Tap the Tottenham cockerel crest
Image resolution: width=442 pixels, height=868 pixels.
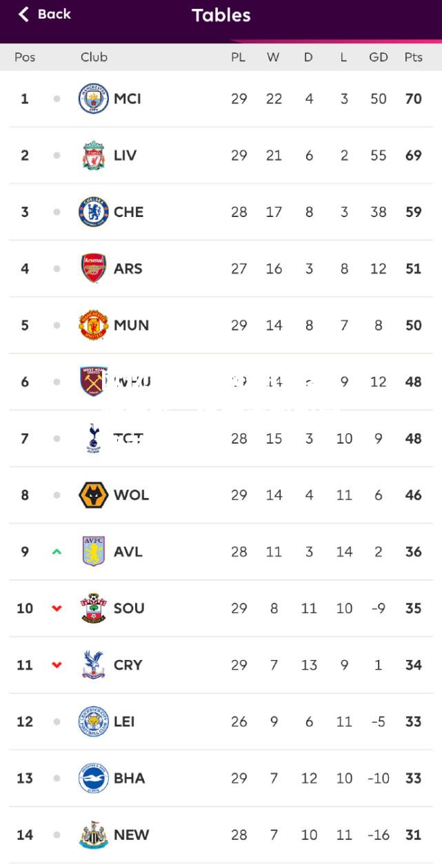click(93, 439)
